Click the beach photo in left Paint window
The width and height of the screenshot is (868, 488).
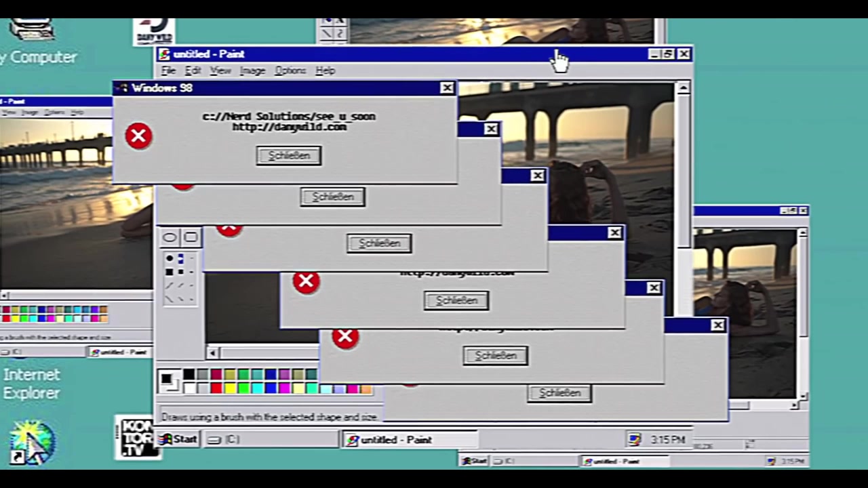[x=76, y=203]
